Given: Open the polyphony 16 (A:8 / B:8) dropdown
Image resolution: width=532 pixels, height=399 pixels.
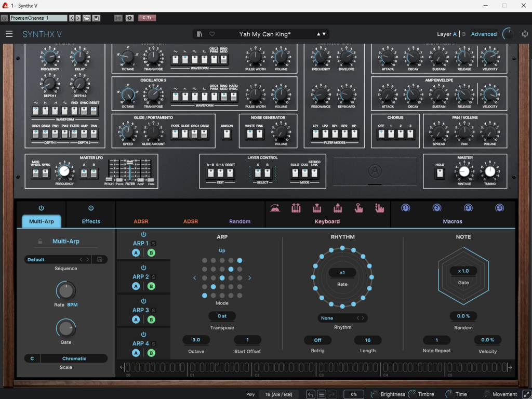Looking at the screenshot, I should click(x=278, y=394).
